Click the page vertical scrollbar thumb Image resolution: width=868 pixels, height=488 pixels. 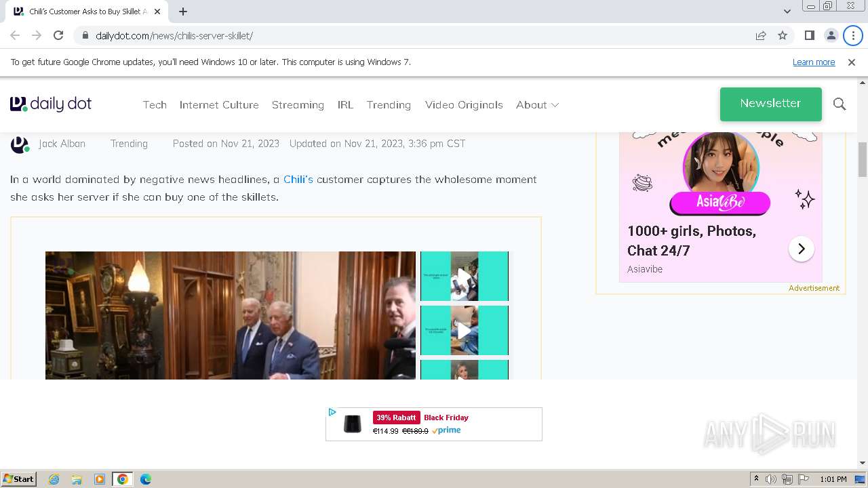click(x=863, y=159)
